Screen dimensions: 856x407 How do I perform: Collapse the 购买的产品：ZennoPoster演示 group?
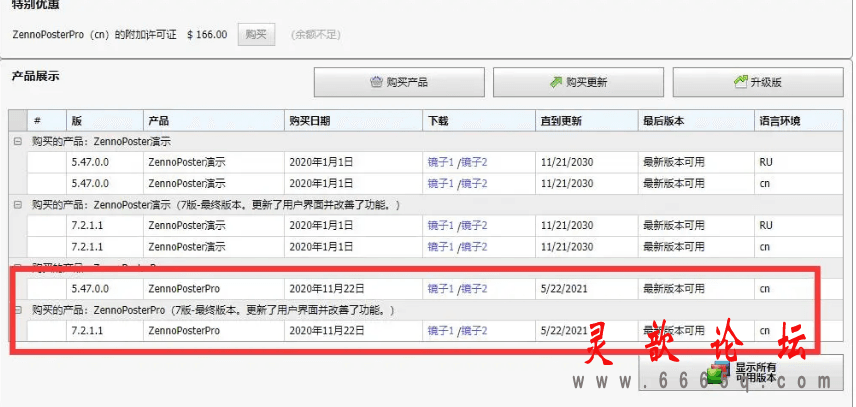coord(17,141)
